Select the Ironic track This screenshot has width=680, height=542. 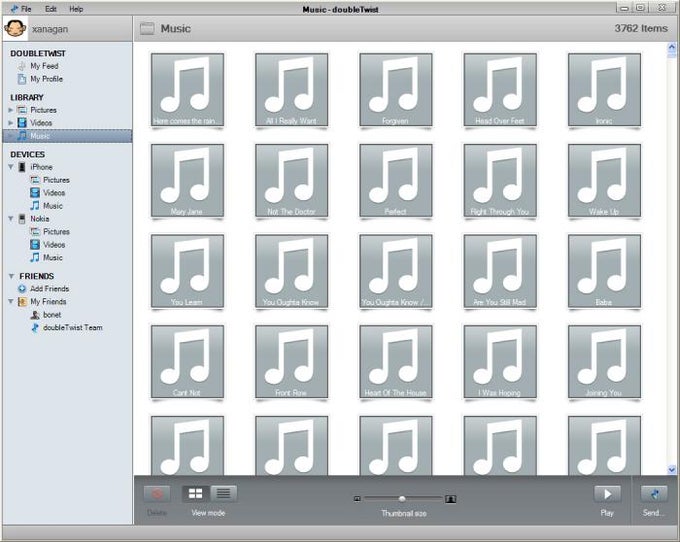click(604, 90)
